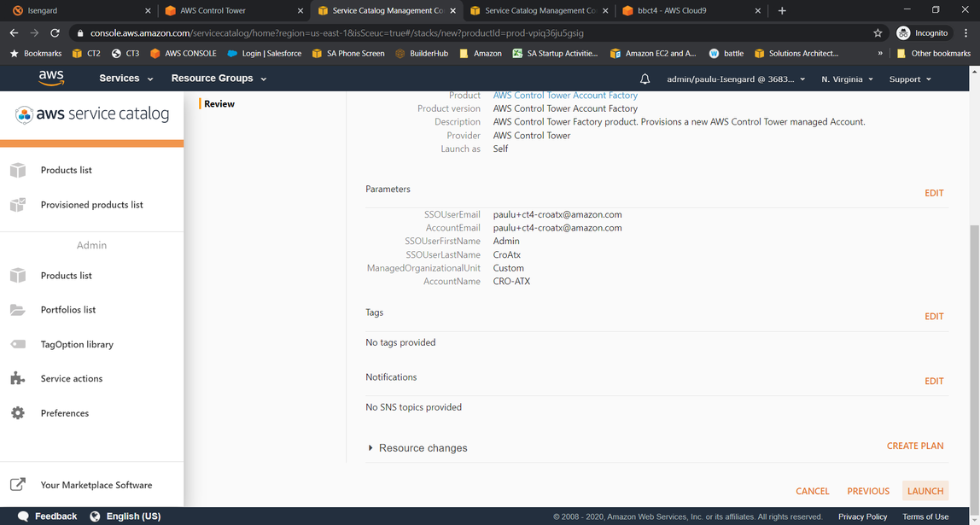
Task: Reload the page with the refresh icon
Action: tap(55, 32)
